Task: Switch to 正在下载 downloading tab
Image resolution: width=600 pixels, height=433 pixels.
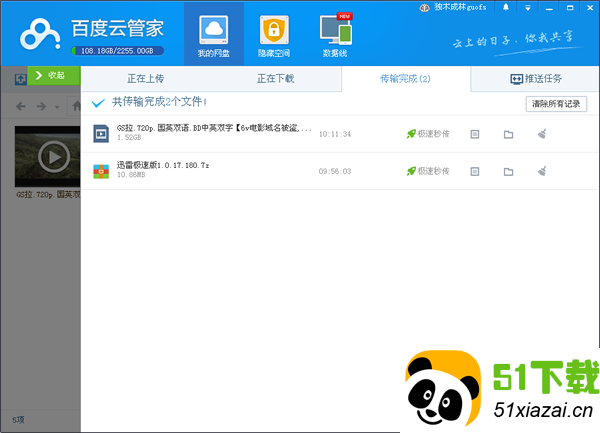Action: pyautogui.click(x=277, y=78)
